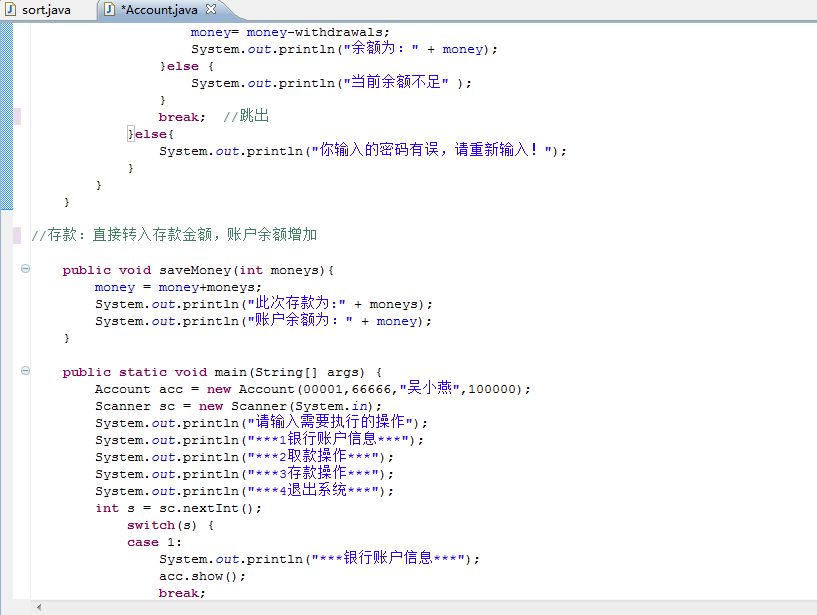Screen dimensions: 817x615
Task: Click the '}else{' line before password error
Action: (x=151, y=134)
